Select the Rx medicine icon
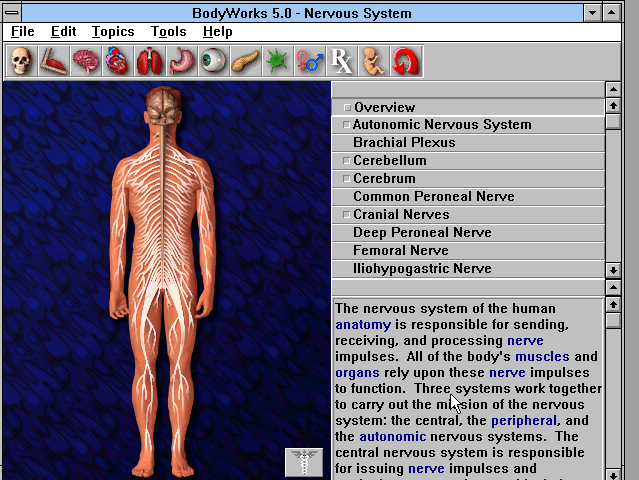This screenshot has width=639, height=480. pyautogui.click(x=342, y=62)
